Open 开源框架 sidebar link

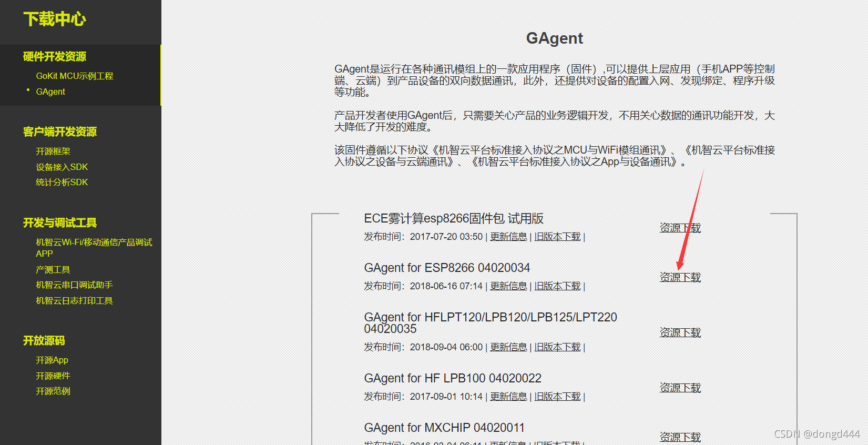[53, 151]
